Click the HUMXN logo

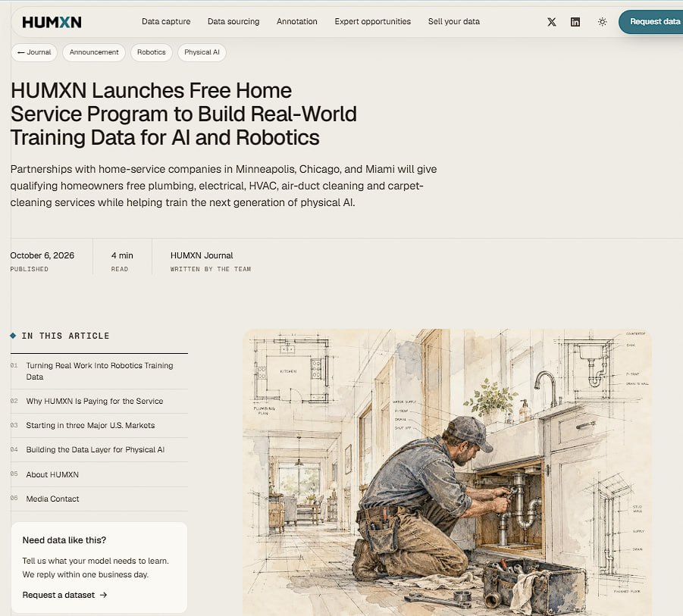[52, 22]
